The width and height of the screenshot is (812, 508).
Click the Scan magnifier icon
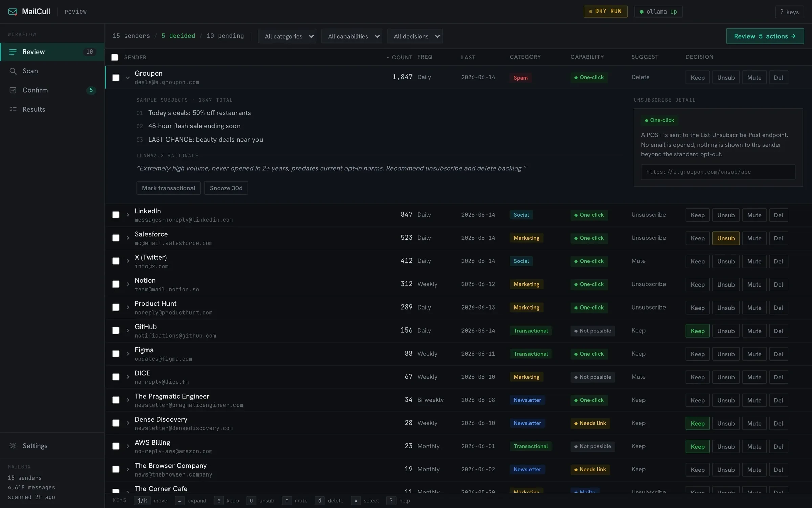(13, 71)
